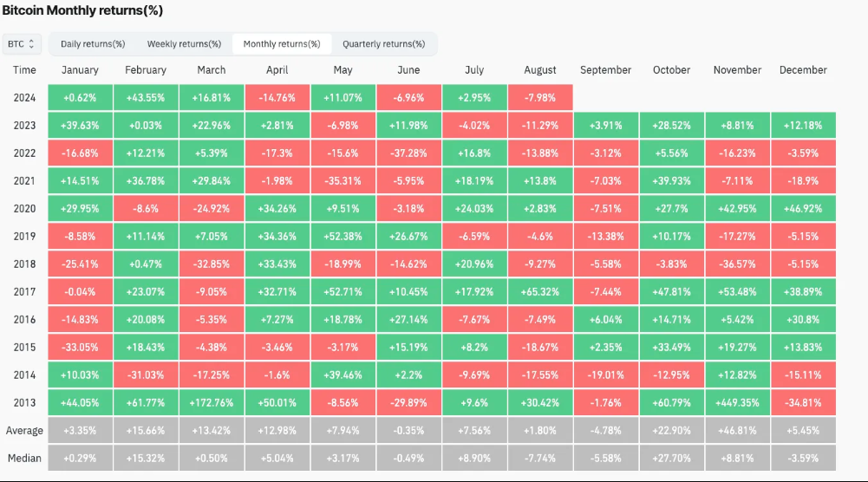Click the -4.78% average September cell

pos(606,431)
